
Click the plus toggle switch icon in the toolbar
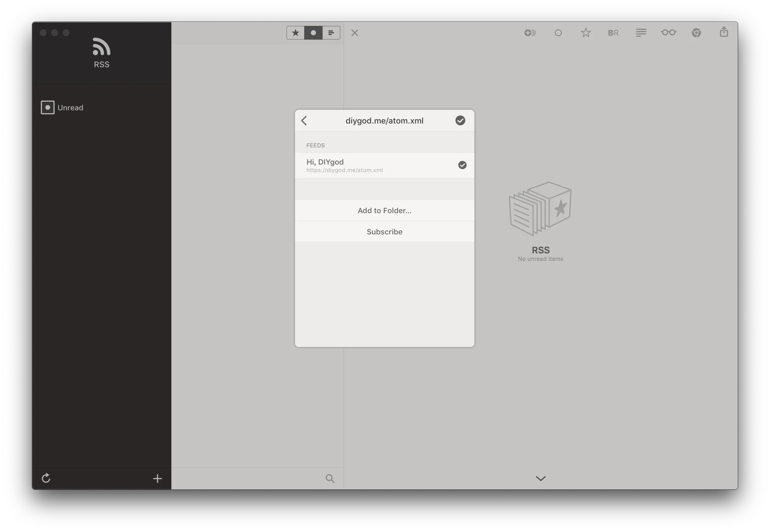530,33
